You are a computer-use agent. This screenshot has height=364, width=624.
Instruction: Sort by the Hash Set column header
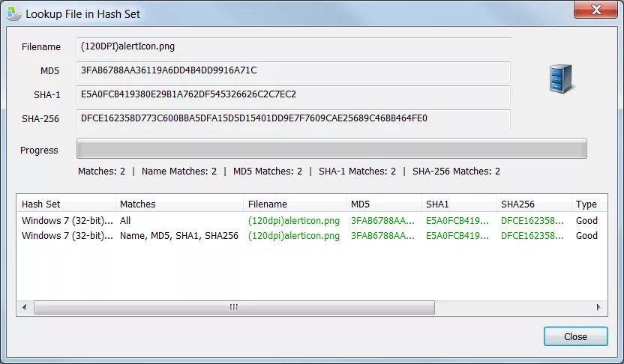[66, 204]
